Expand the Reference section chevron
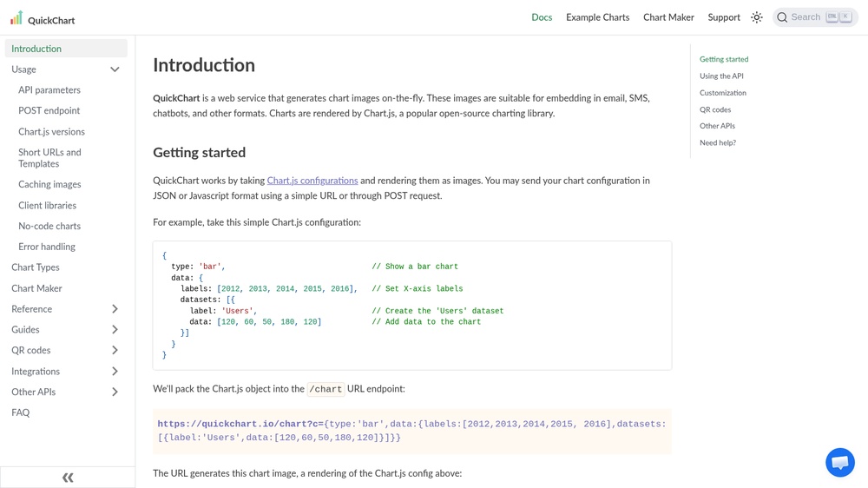The height and width of the screenshot is (488, 868). tap(115, 309)
